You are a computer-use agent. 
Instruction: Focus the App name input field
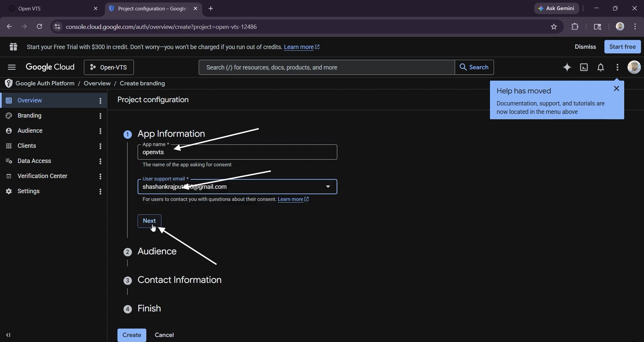[x=237, y=152]
